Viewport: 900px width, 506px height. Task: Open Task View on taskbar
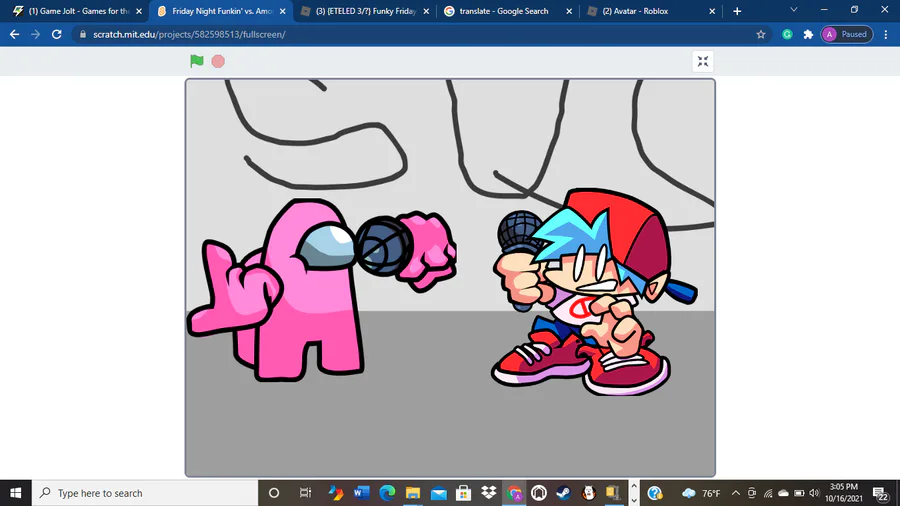click(305, 493)
